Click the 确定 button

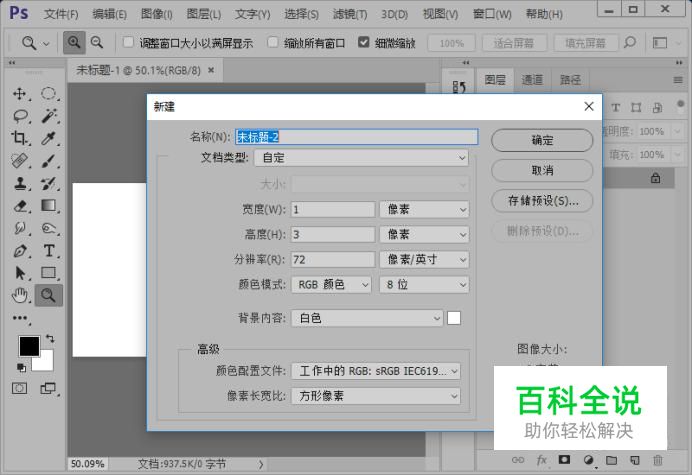(x=542, y=140)
